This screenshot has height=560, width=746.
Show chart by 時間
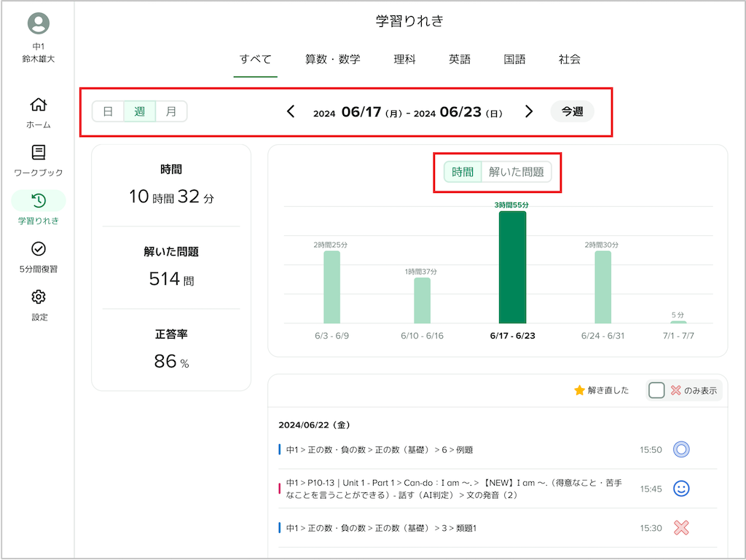pyautogui.click(x=463, y=172)
